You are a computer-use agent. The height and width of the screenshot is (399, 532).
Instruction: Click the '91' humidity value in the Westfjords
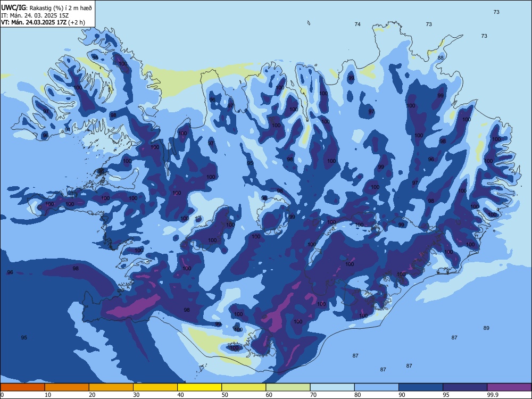pyautogui.click(x=67, y=130)
